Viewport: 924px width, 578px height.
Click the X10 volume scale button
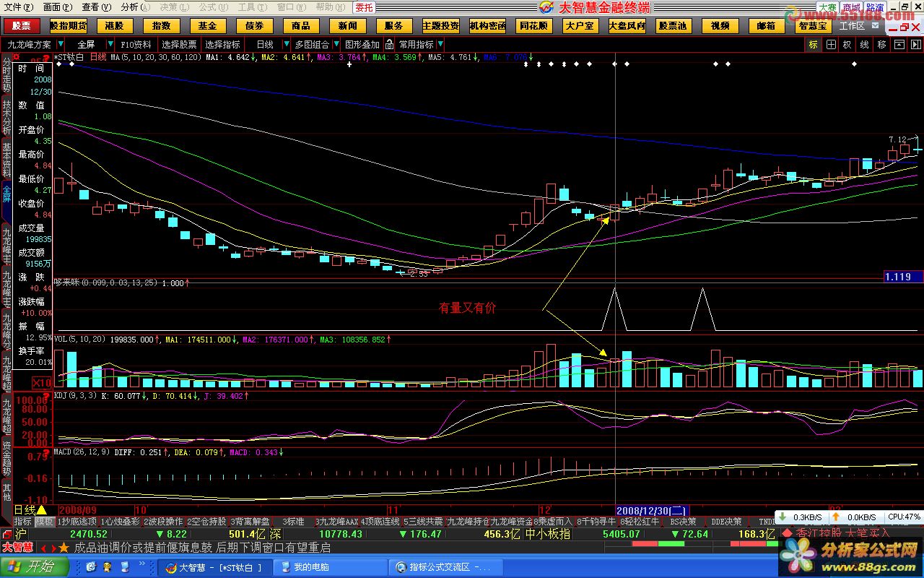click(43, 383)
